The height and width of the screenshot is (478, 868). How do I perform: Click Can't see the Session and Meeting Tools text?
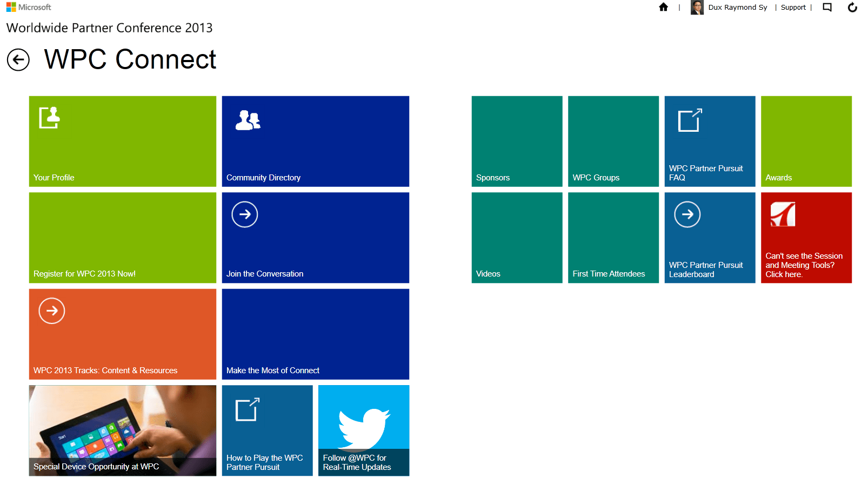tap(804, 265)
